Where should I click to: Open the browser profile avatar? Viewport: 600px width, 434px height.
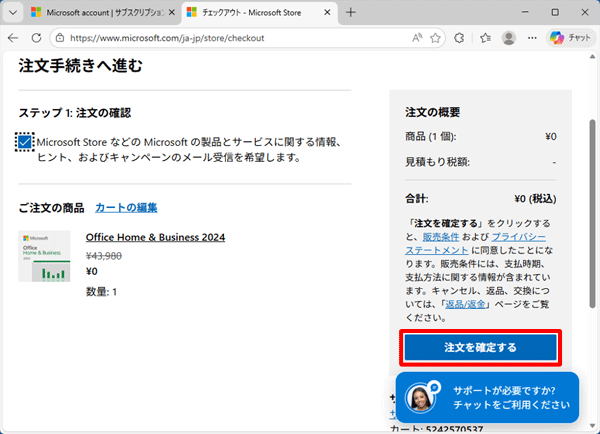tap(509, 38)
